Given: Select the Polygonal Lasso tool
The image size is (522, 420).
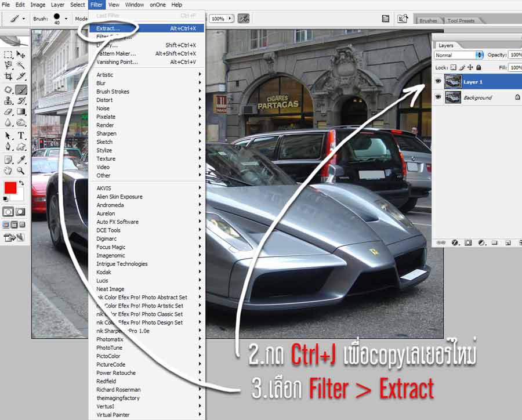Looking at the screenshot, I should tap(8, 66).
